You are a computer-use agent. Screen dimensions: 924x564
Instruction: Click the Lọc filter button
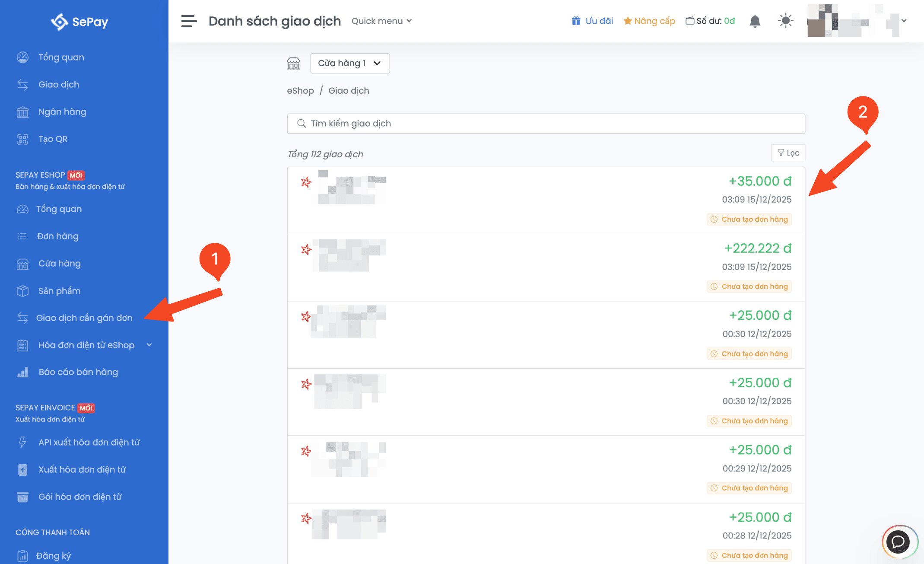788,153
